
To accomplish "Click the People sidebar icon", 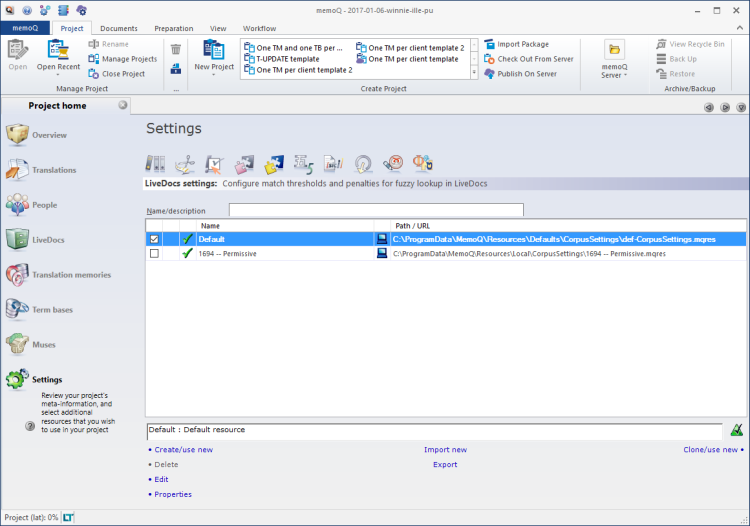I will point(18,204).
